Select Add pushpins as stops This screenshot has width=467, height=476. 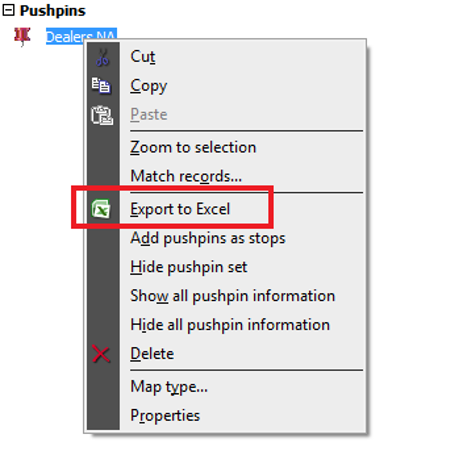pyautogui.click(x=208, y=238)
